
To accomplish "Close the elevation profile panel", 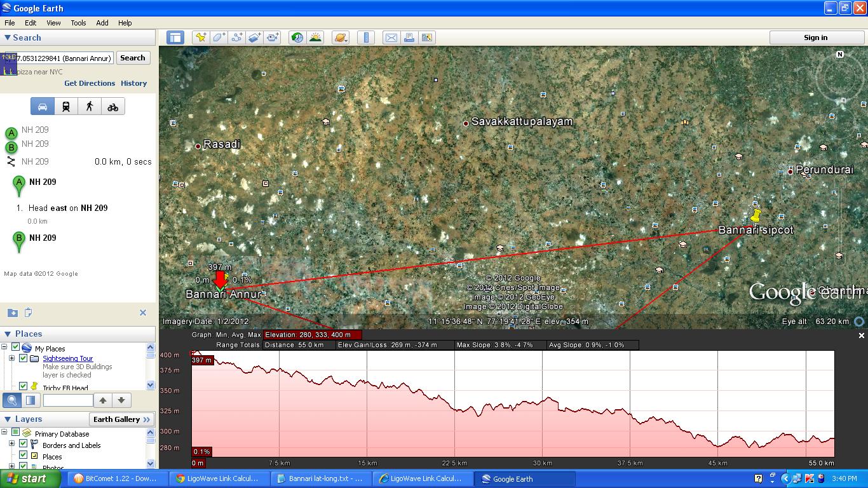I will coord(862,335).
